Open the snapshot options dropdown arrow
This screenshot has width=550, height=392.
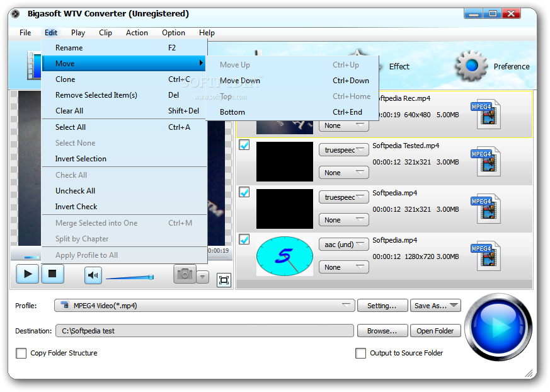tap(202, 277)
